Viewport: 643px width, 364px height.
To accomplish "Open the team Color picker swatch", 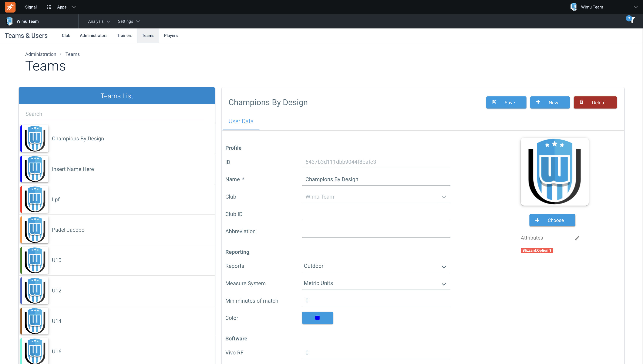I will point(317,318).
